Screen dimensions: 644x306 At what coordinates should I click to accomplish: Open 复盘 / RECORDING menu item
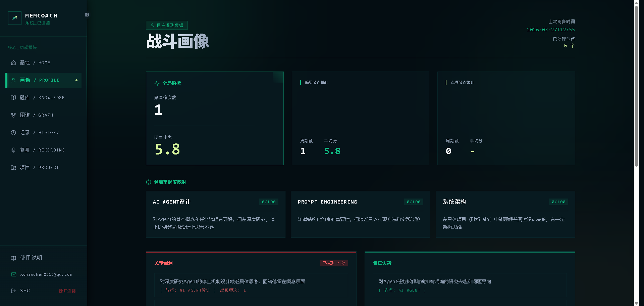click(44, 150)
